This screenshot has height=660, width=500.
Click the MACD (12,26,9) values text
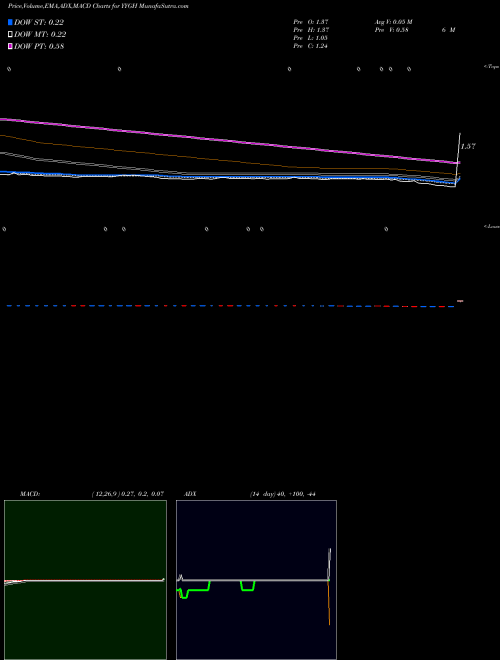point(128,494)
